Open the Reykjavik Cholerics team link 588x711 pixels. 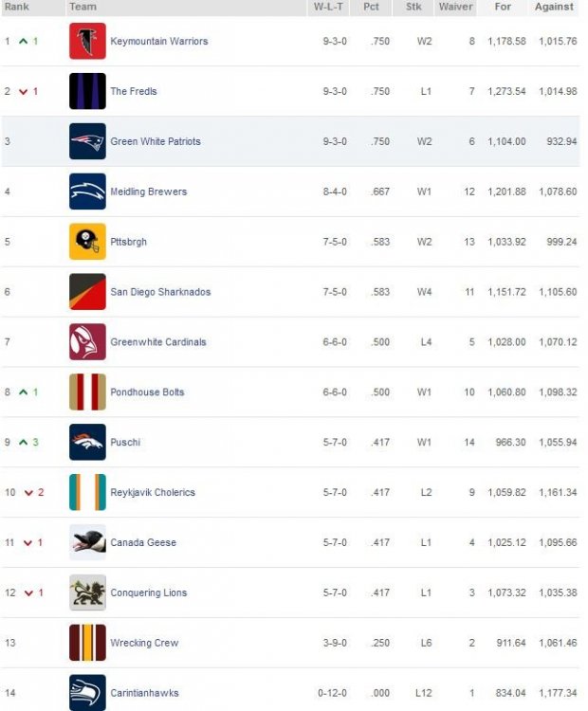pos(153,492)
